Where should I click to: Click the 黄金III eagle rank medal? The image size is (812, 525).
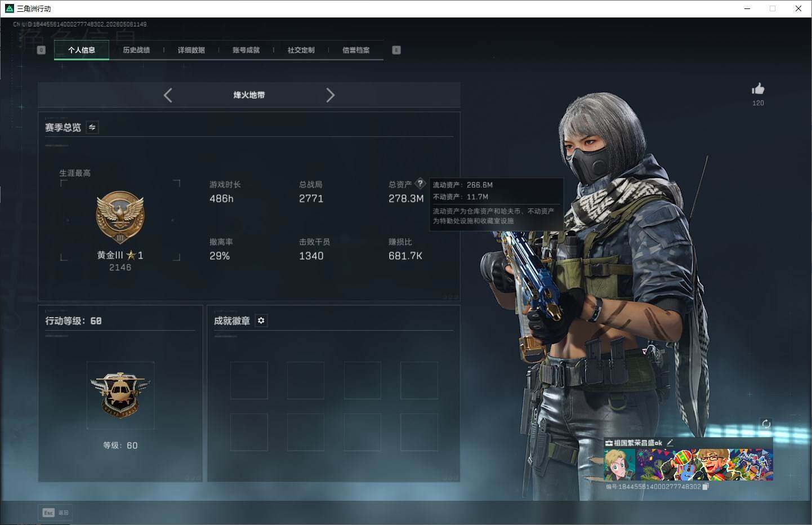tap(120, 217)
